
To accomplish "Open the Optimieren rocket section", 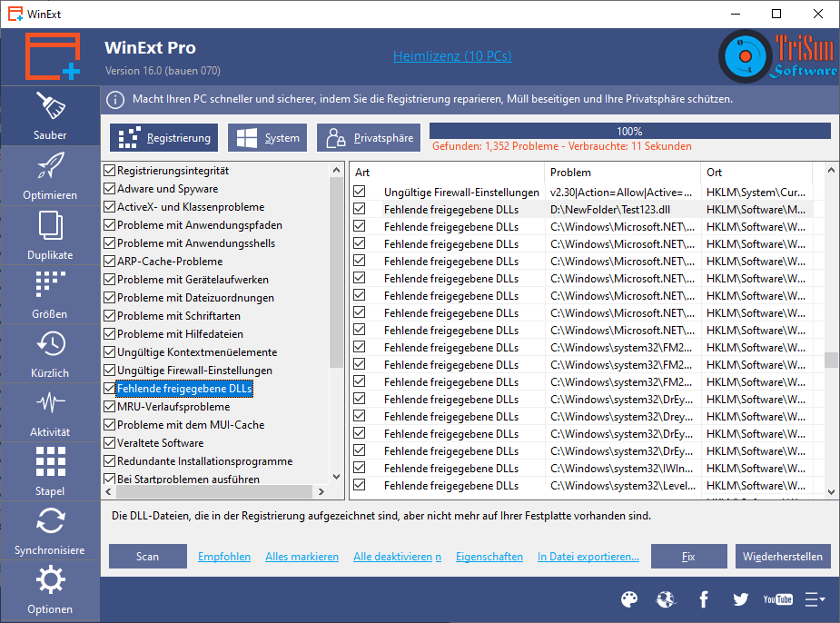I will tap(50, 175).
